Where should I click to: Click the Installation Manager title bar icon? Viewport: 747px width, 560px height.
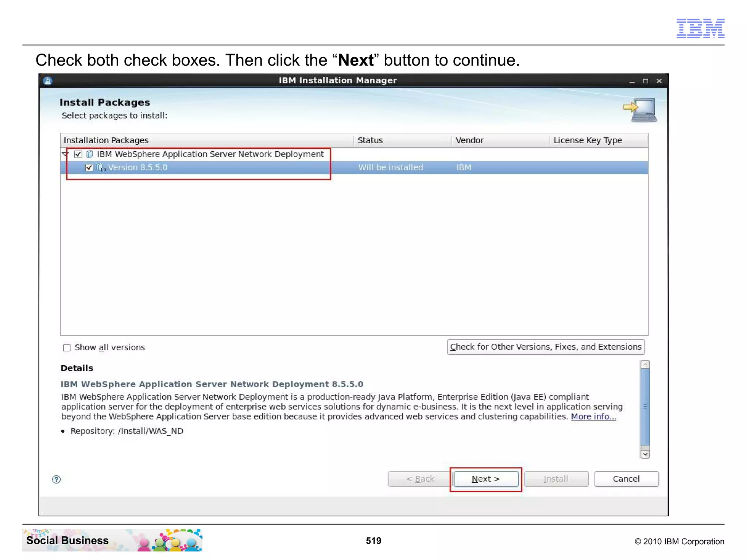tap(48, 81)
